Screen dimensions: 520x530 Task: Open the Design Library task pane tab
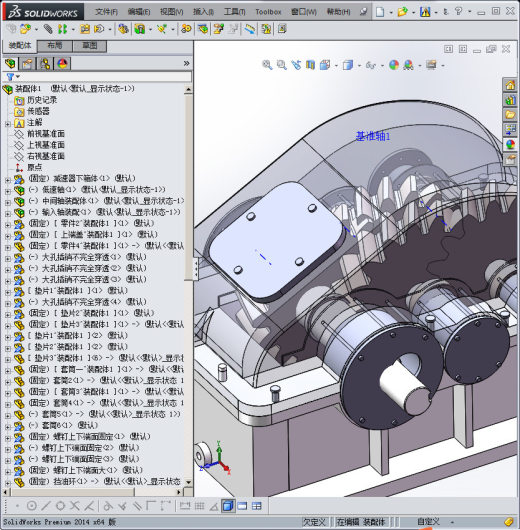click(510, 100)
